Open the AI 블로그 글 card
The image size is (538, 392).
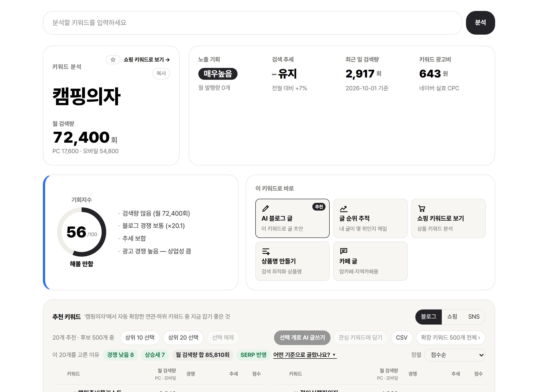292,218
